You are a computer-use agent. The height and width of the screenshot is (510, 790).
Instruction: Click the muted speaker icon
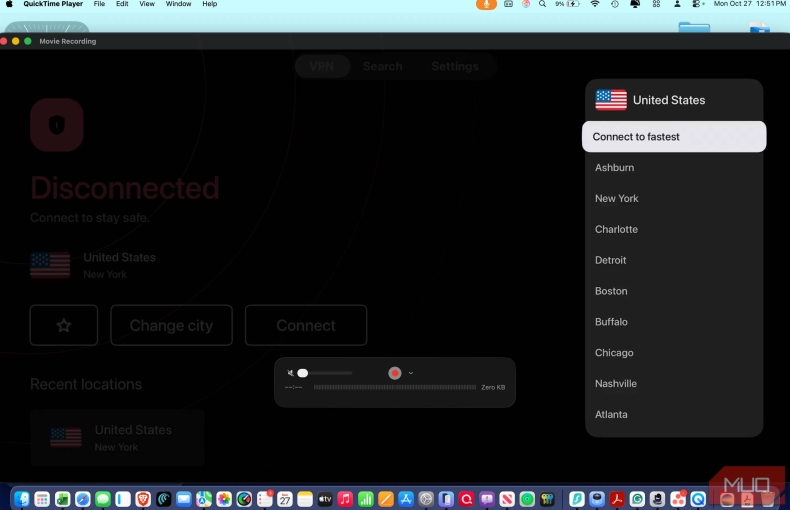[x=290, y=373]
